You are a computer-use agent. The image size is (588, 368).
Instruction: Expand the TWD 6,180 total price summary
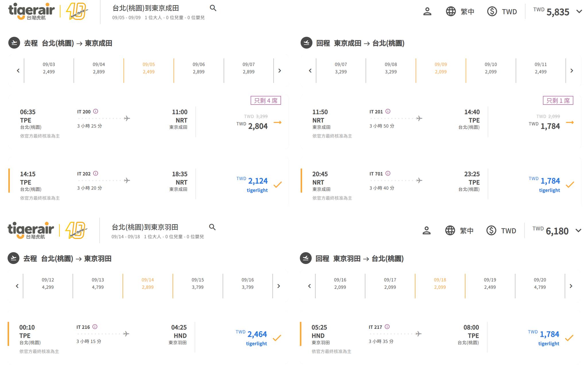tap(578, 231)
